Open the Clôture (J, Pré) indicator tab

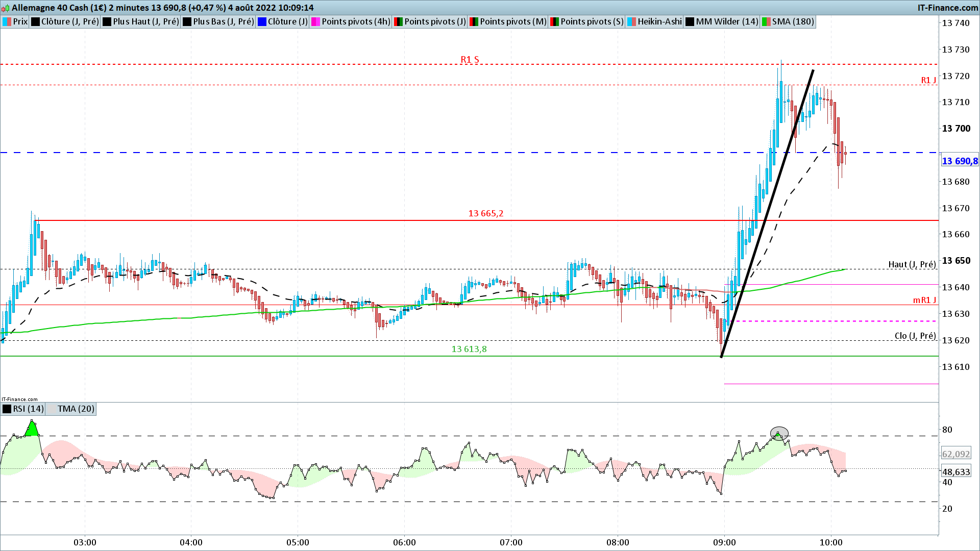69,21
